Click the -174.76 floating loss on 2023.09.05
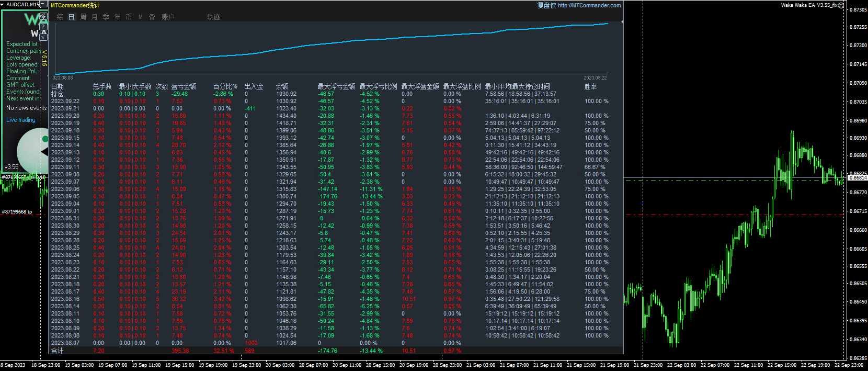Viewport: 868px width, 371px height. pyautogui.click(x=328, y=196)
